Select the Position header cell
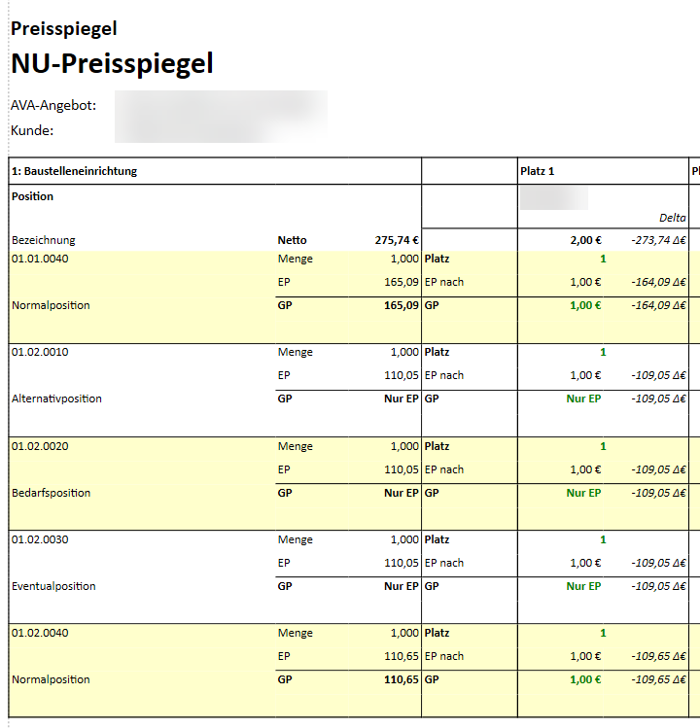Viewport: 700px width, 728px height. click(x=33, y=196)
